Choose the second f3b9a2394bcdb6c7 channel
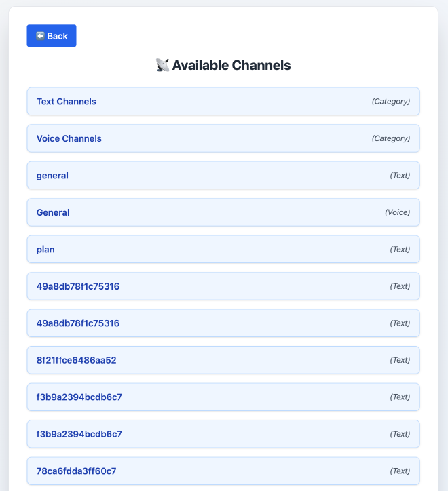Viewport: 448px width, 491px height. pyautogui.click(x=79, y=434)
